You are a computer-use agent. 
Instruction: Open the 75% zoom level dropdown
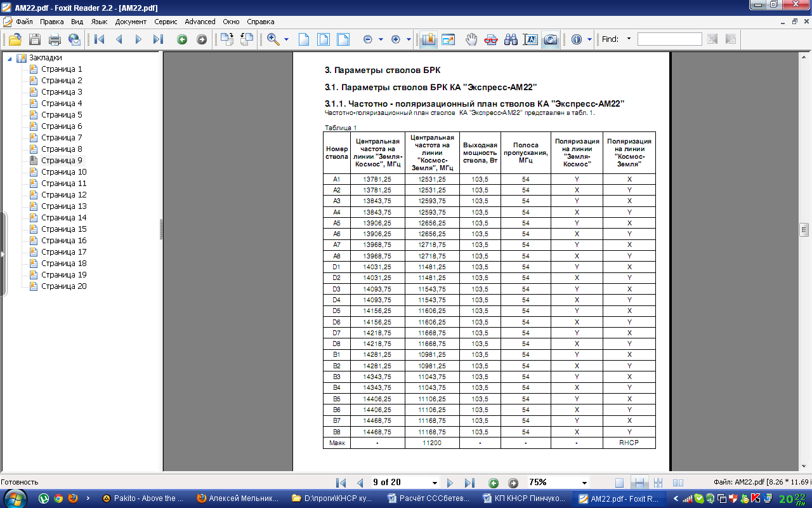[584, 483]
